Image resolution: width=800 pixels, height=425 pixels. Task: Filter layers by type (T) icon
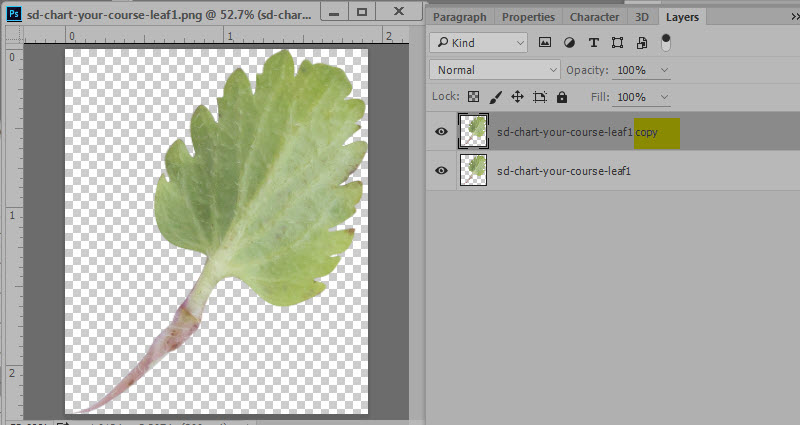[x=594, y=43]
